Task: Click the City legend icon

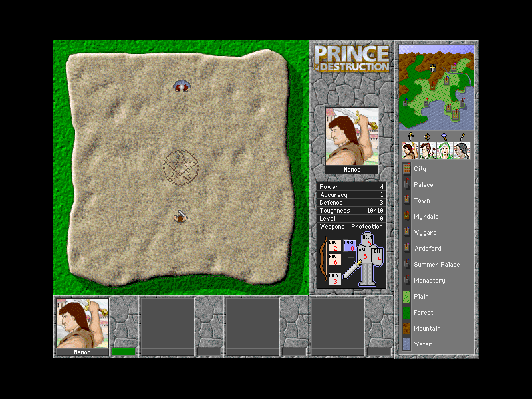Action: [406, 169]
